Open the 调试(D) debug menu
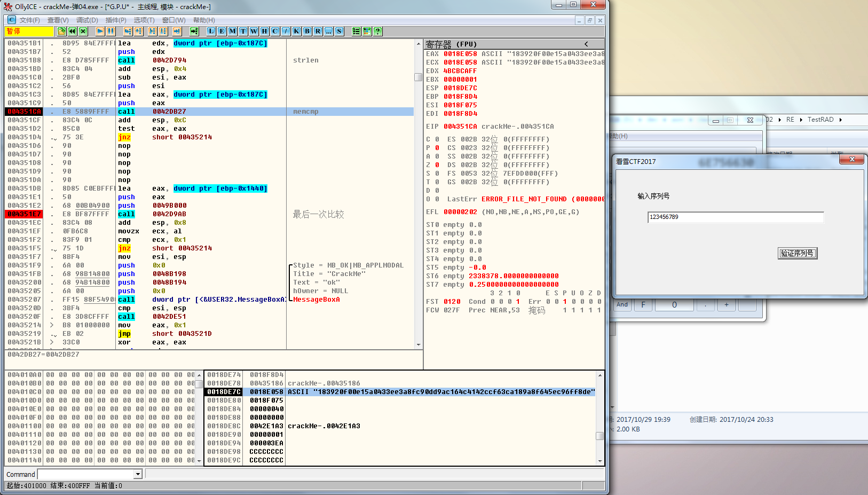This screenshot has height=495, width=868. [x=87, y=20]
